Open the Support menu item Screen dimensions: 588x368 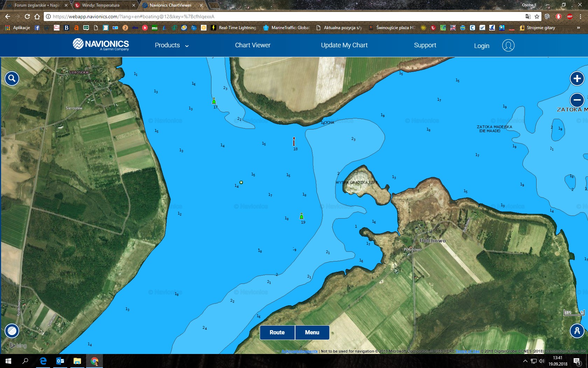425,45
